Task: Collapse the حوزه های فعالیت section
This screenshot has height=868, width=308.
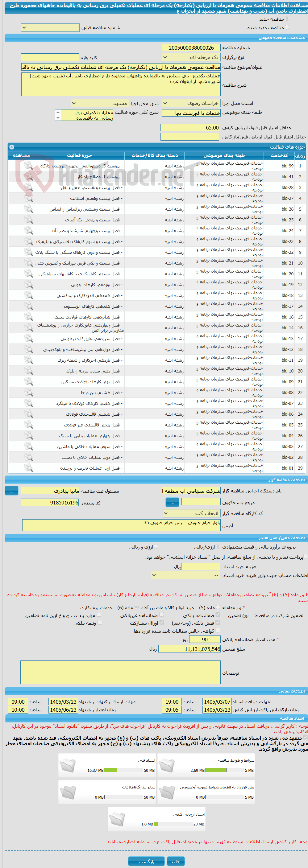Action: click(12, 147)
